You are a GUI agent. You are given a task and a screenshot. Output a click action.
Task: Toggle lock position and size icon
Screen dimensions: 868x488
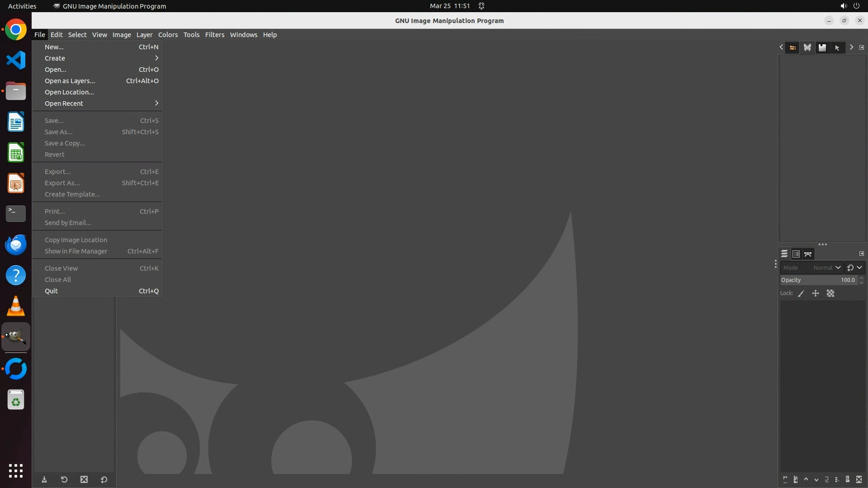816,294
